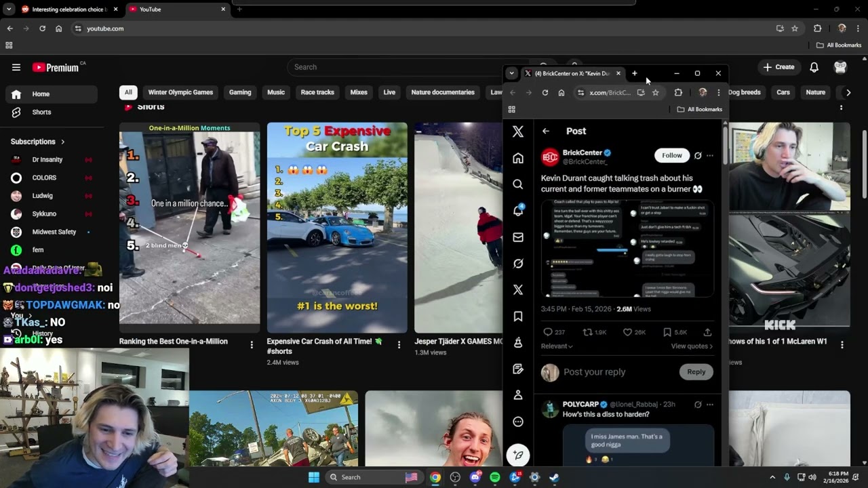
Task: Open options for Expensive Car Crash short
Action: (399, 344)
